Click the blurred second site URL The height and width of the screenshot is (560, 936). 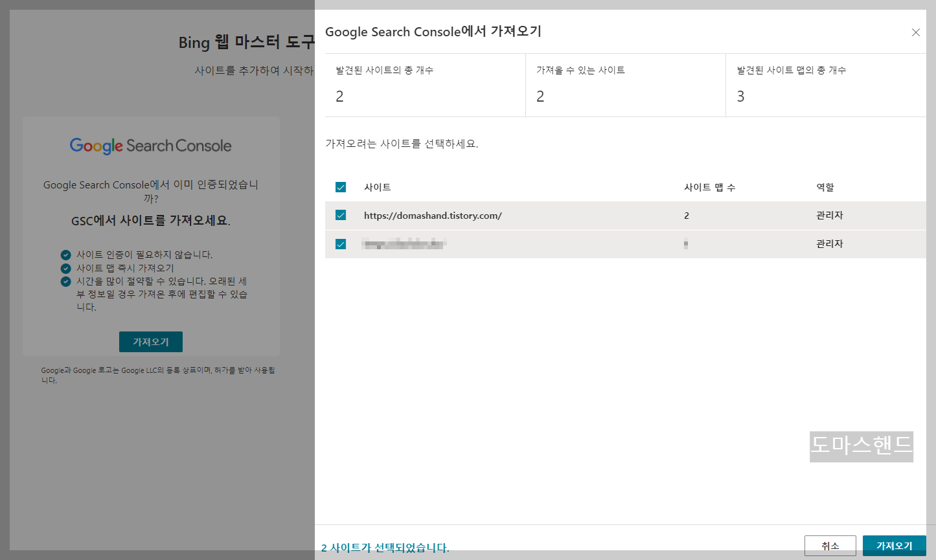click(x=404, y=244)
